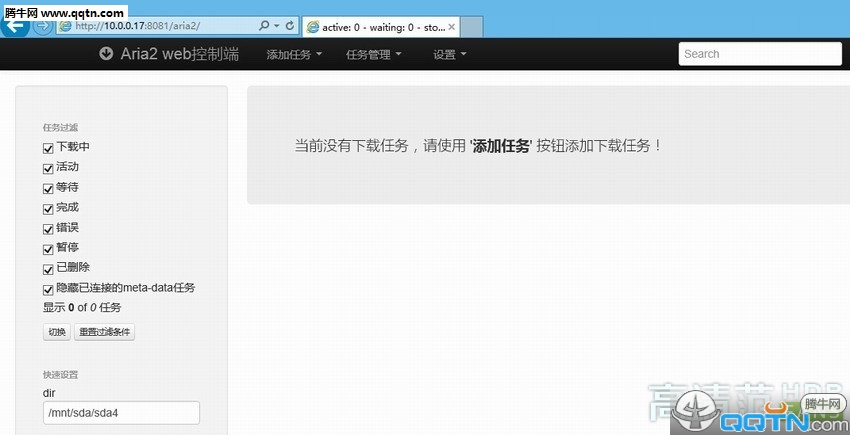
Task: Toggle the 已删除 filter checkbox
Action: [x=48, y=270]
